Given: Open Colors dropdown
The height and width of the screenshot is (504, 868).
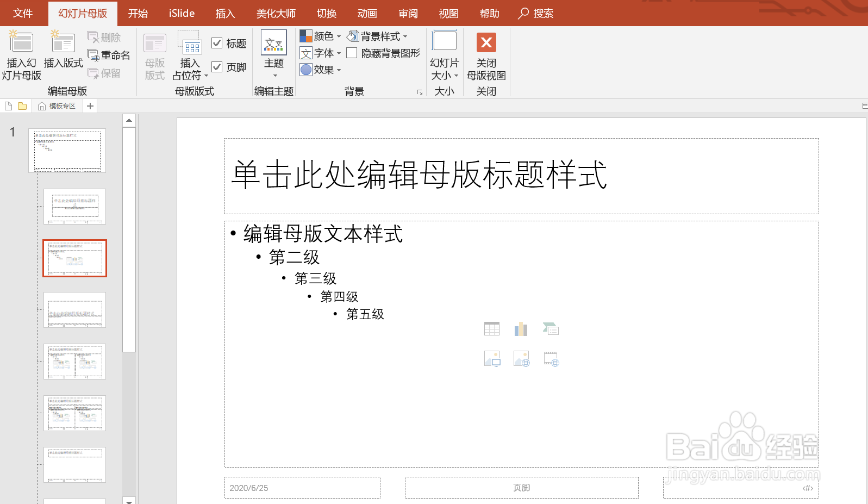Looking at the screenshot, I should (321, 36).
